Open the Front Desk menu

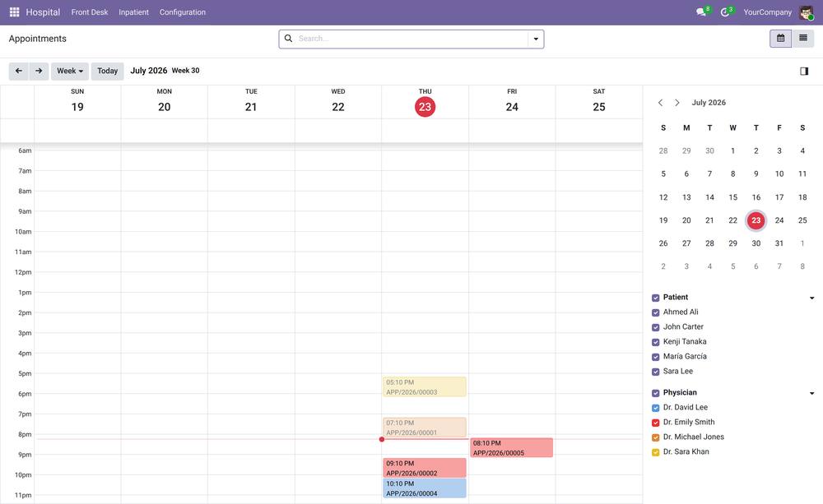[x=90, y=12]
